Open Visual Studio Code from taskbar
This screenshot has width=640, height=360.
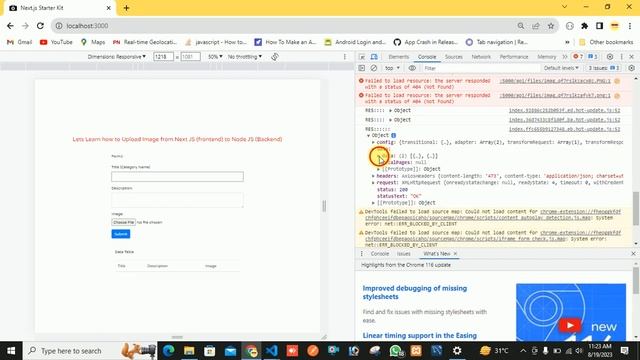tap(271, 351)
